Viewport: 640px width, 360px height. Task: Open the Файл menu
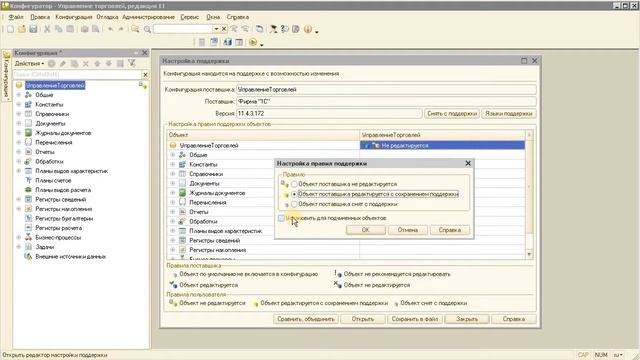point(16,17)
